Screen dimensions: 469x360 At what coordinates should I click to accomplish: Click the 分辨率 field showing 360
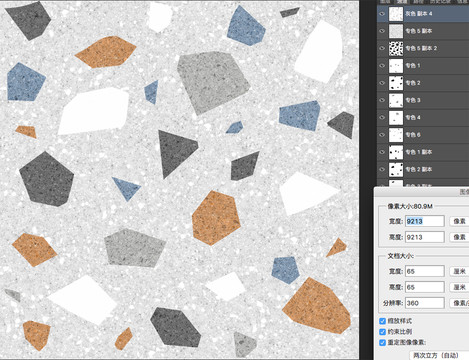[425, 303]
